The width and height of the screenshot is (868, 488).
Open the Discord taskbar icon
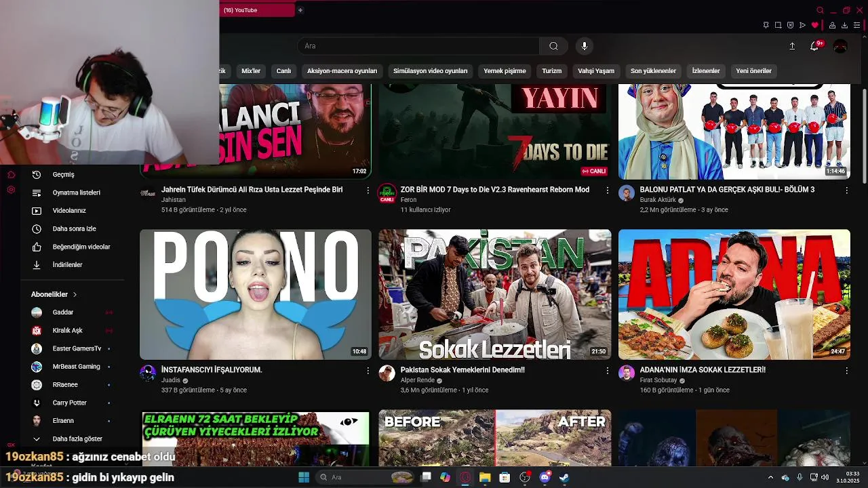(x=545, y=477)
